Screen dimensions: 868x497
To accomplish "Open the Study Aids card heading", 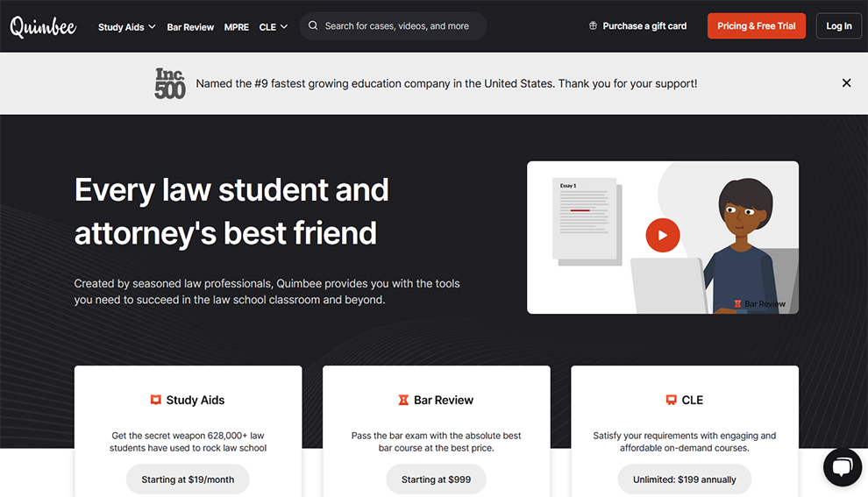I will tap(196, 400).
